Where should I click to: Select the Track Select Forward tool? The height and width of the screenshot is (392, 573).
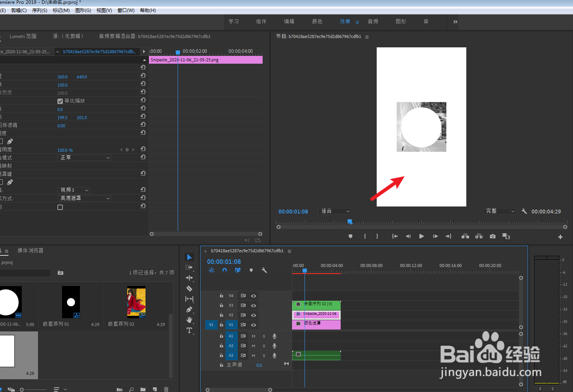pyautogui.click(x=189, y=267)
